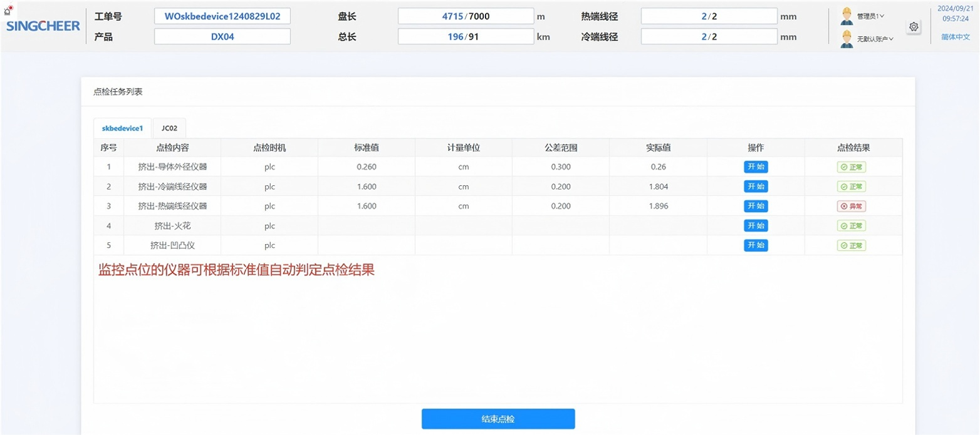
Task: Click the 09:57:24 time display
Action: (x=956, y=19)
